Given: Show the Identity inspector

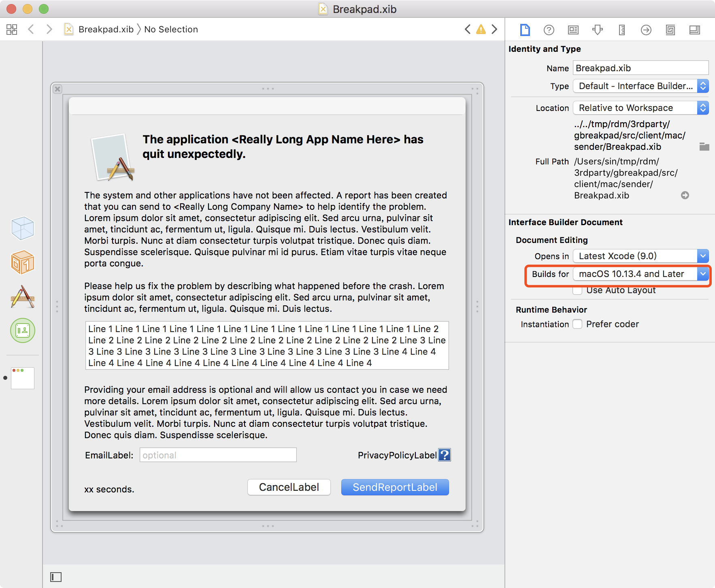Looking at the screenshot, I should [x=573, y=30].
